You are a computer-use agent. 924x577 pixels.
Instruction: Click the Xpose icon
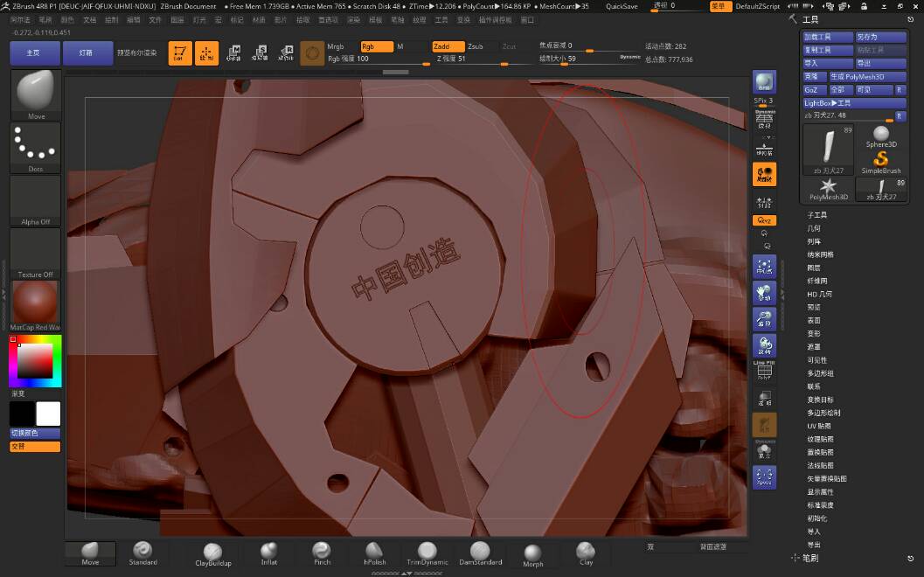click(x=764, y=476)
